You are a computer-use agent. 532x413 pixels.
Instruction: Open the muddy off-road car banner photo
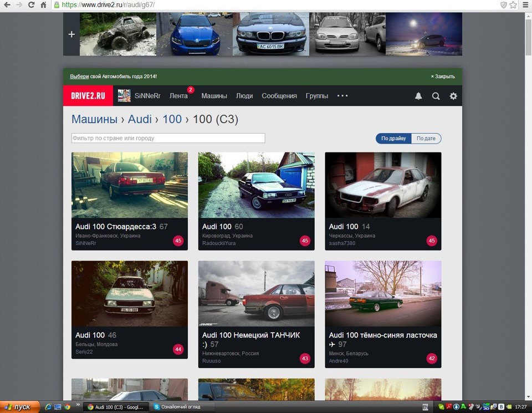(117, 34)
